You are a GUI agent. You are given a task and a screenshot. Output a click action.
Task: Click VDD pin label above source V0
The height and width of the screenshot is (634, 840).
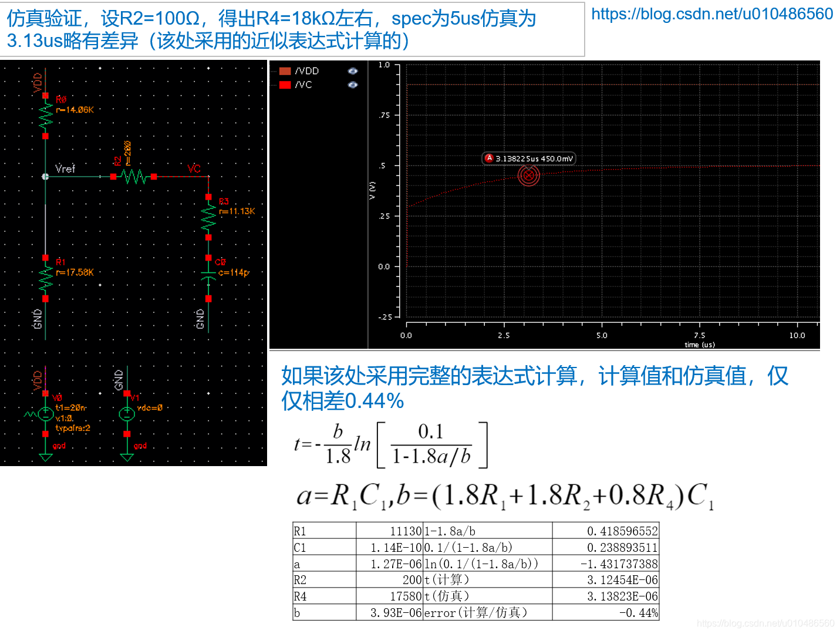click(x=38, y=380)
